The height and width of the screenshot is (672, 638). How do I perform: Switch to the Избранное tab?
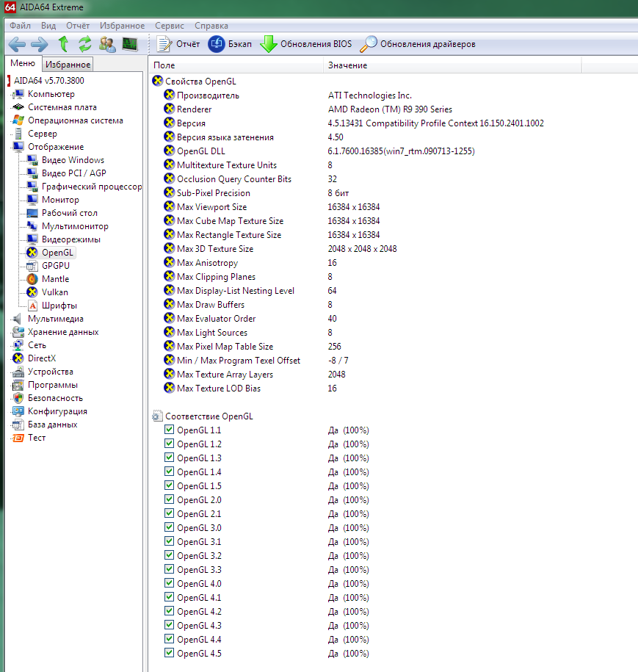pyautogui.click(x=68, y=65)
